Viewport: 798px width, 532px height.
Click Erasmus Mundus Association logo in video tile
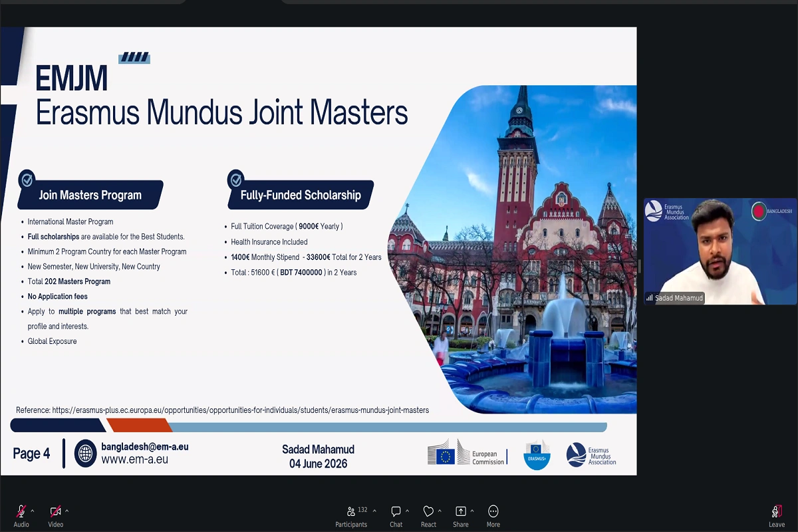tap(668, 211)
